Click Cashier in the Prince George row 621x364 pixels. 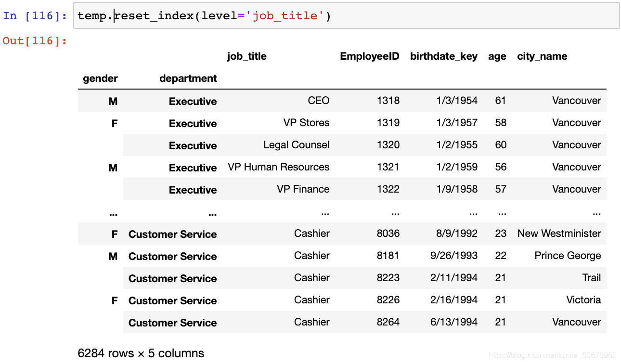tap(312, 256)
